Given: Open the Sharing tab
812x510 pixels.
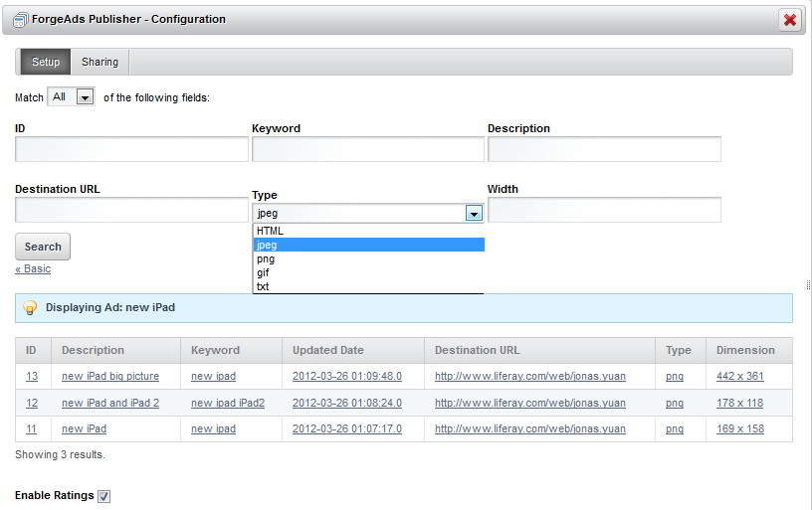Looking at the screenshot, I should (x=100, y=62).
